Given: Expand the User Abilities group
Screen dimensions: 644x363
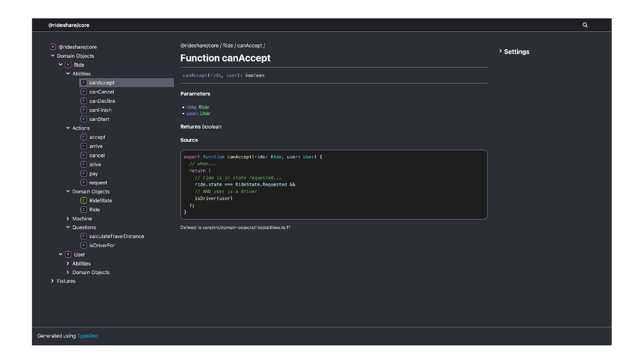Looking at the screenshot, I should [68, 263].
